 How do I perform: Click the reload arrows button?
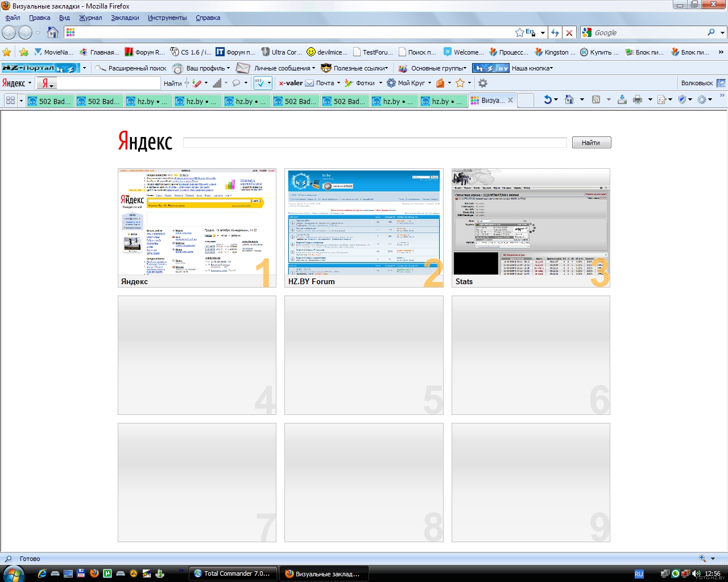[555, 33]
